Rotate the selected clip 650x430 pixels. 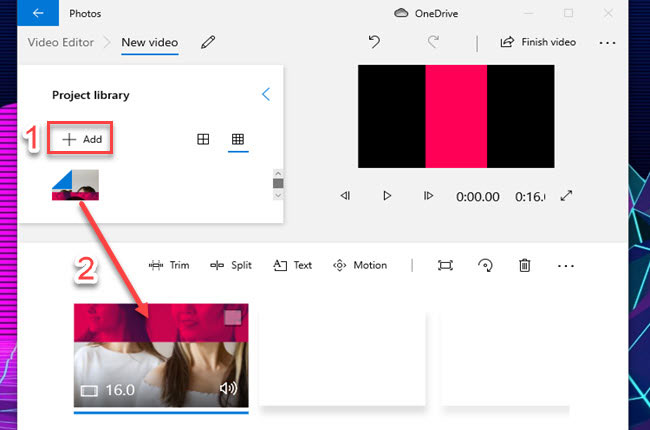(x=485, y=265)
